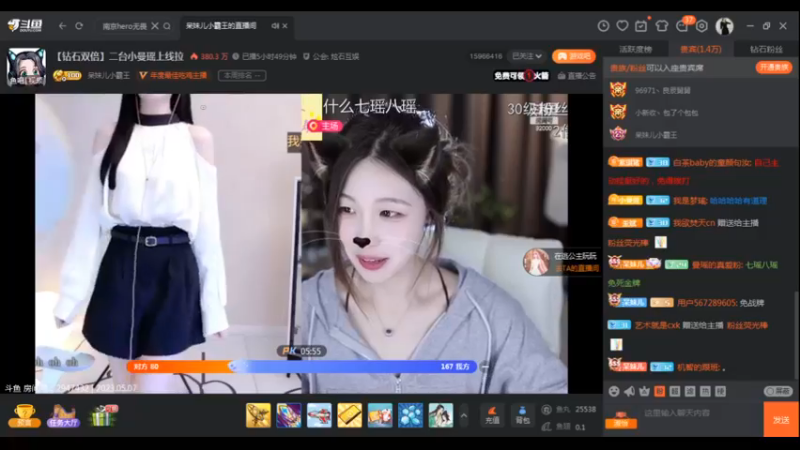Click the orange 游戏吧 button
800x450 pixels.
tap(573, 56)
